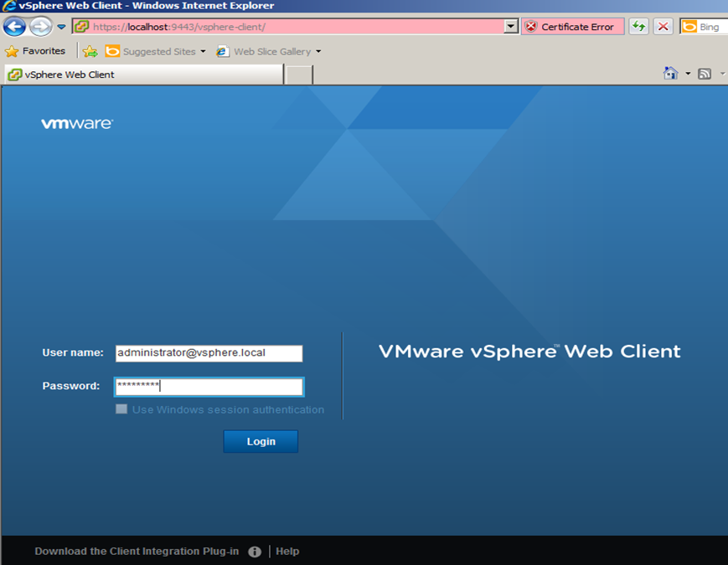Open Suggested Sites link
Viewport: 728px width, 565px height.
click(151, 52)
